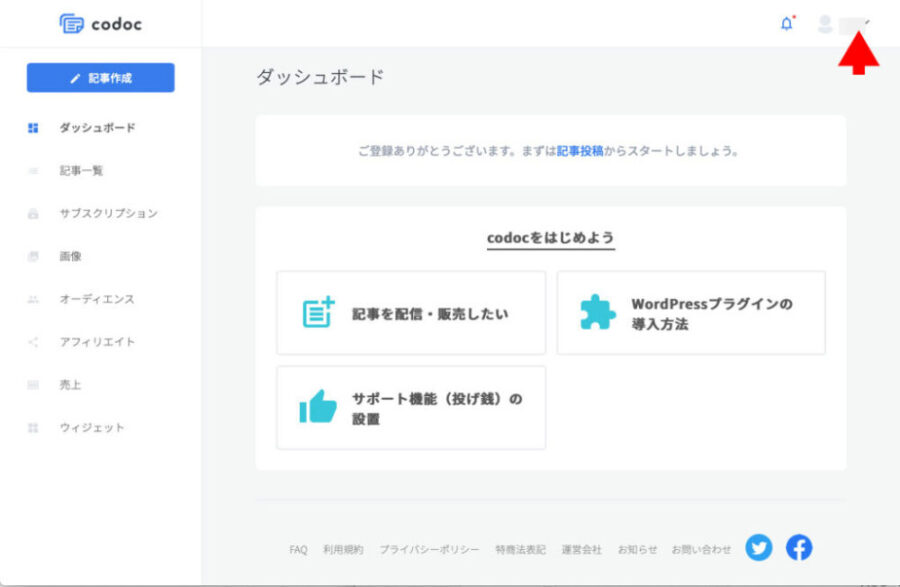Open the お問い合わせ footer link
Image resolution: width=900 pixels, height=587 pixels.
701,550
